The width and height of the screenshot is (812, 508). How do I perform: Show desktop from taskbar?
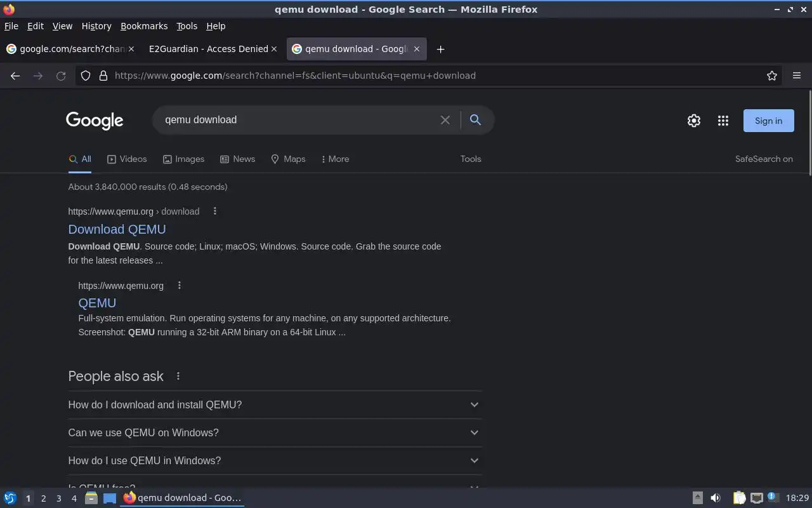pos(110,498)
